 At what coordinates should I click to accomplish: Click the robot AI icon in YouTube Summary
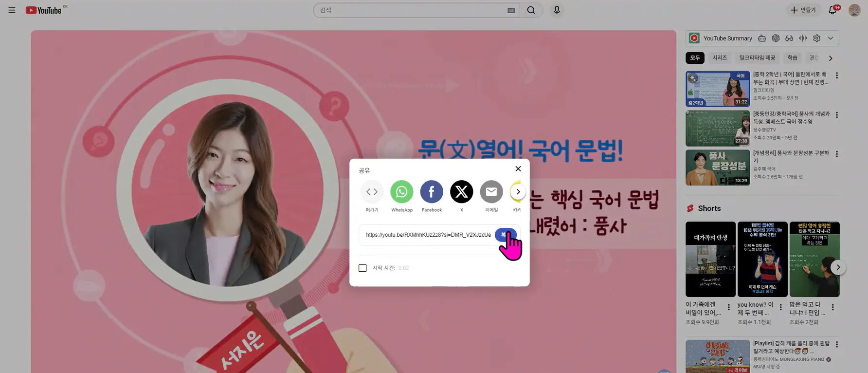click(x=762, y=38)
